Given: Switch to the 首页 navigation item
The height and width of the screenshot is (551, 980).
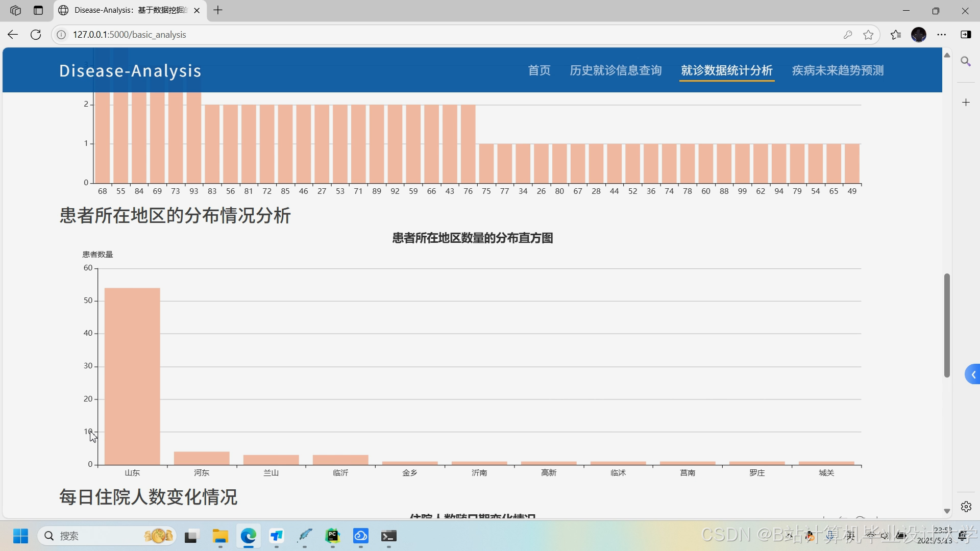Looking at the screenshot, I should 538,70.
